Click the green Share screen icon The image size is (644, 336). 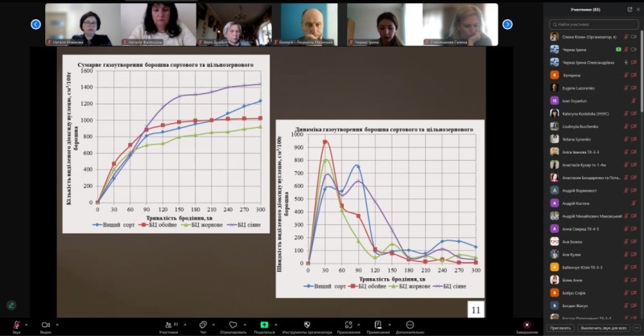click(x=264, y=324)
